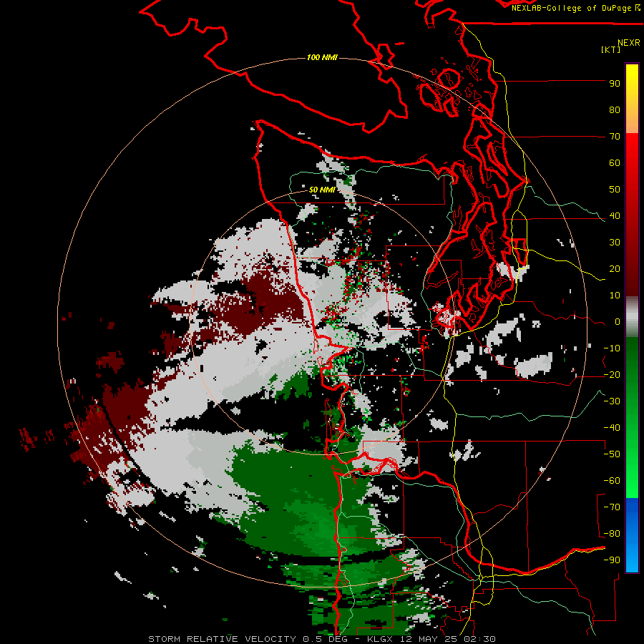The image size is (644, 644).
Task: Click the -50 knot label on the scale
Action: click(x=612, y=454)
